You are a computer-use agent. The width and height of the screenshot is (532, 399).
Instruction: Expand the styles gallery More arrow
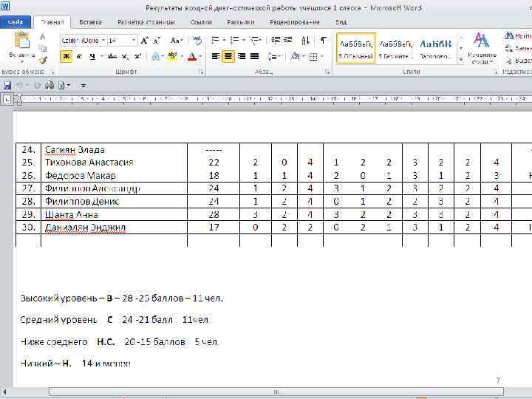461,59
